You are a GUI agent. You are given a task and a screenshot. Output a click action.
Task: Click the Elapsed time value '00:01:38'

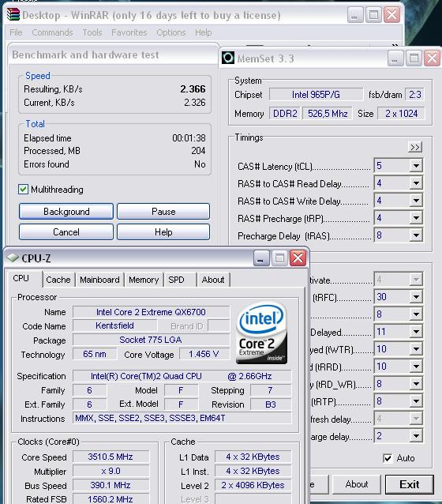(x=189, y=138)
